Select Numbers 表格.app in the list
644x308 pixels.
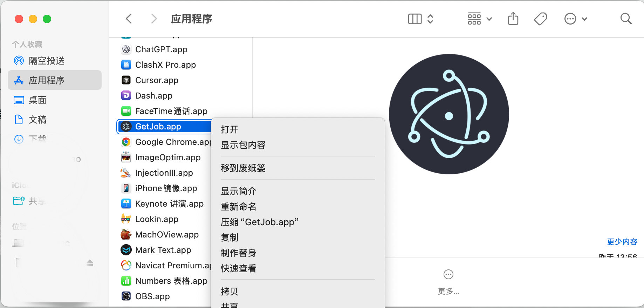coord(164,281)
